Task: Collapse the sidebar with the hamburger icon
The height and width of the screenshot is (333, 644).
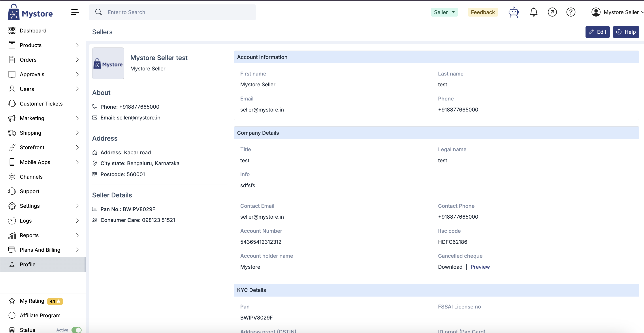Action: click(x=75, y=12)
